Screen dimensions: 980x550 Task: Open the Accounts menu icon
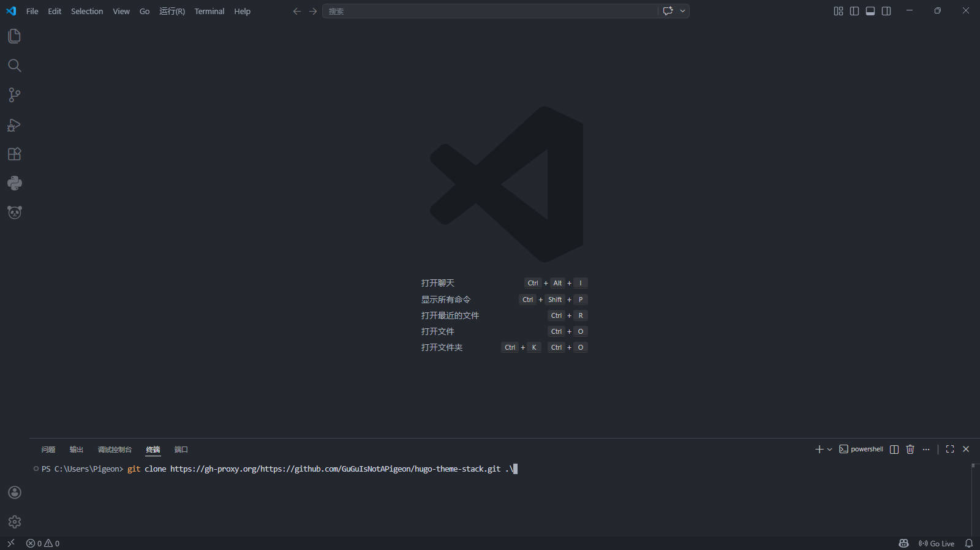point(15,492)
